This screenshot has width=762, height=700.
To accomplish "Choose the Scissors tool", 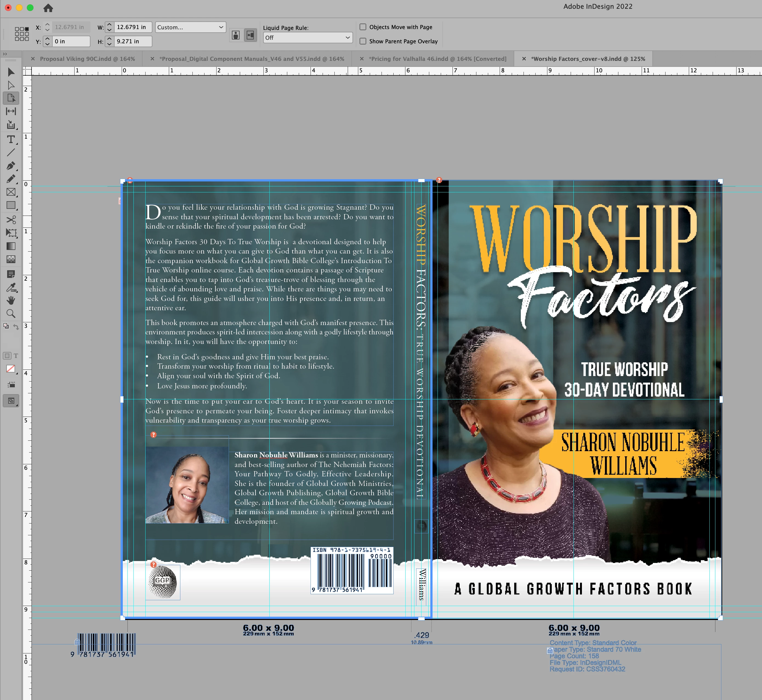I will click(x=11, y=220).
